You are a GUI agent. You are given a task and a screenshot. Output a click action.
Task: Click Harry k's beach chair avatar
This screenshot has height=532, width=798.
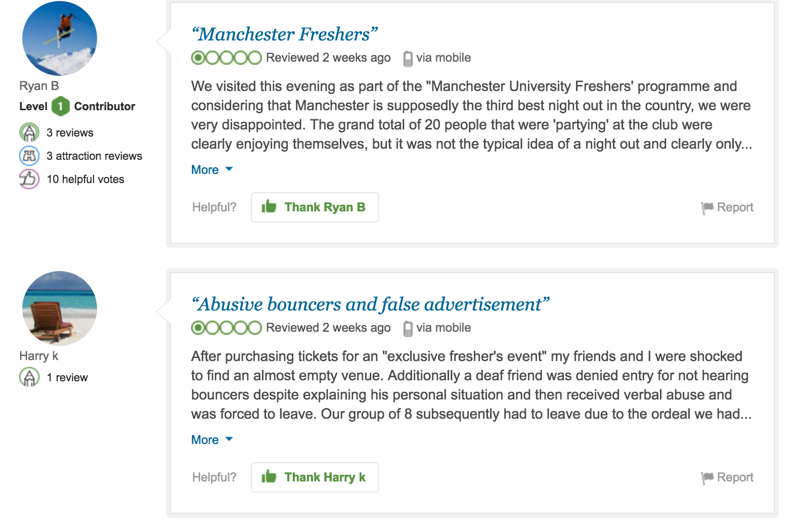[60, 308]
